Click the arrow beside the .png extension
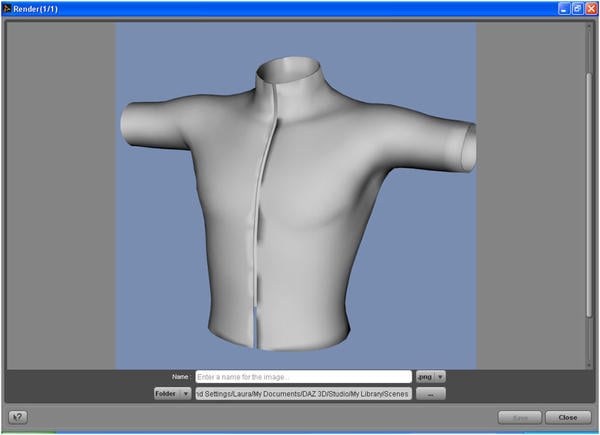Image resolution: width=600 pixels, height=435 pixels. pyautogui.click(x=440, y=377)
